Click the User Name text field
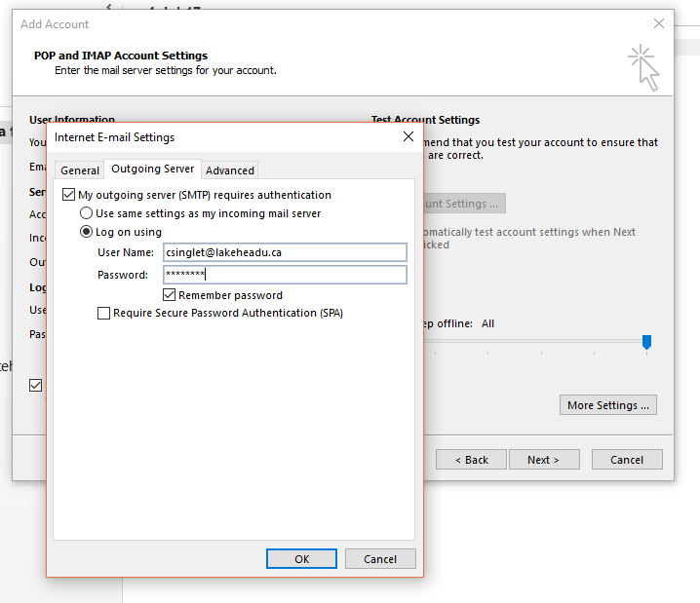 coord(284,252)
